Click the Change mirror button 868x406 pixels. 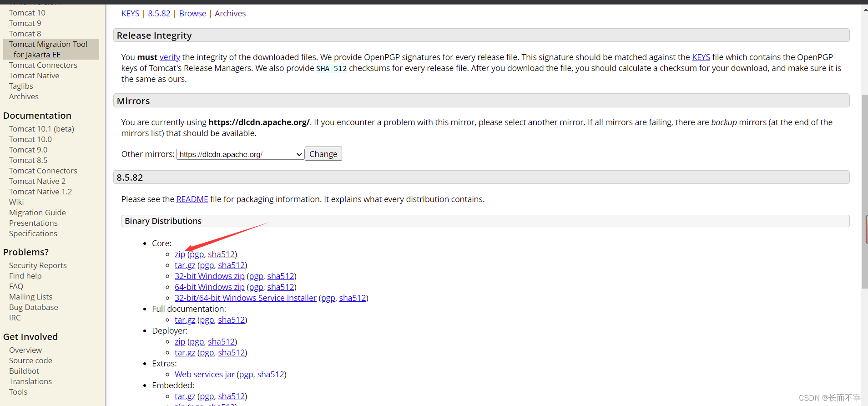pyautogui.click(x=323, y=154)
